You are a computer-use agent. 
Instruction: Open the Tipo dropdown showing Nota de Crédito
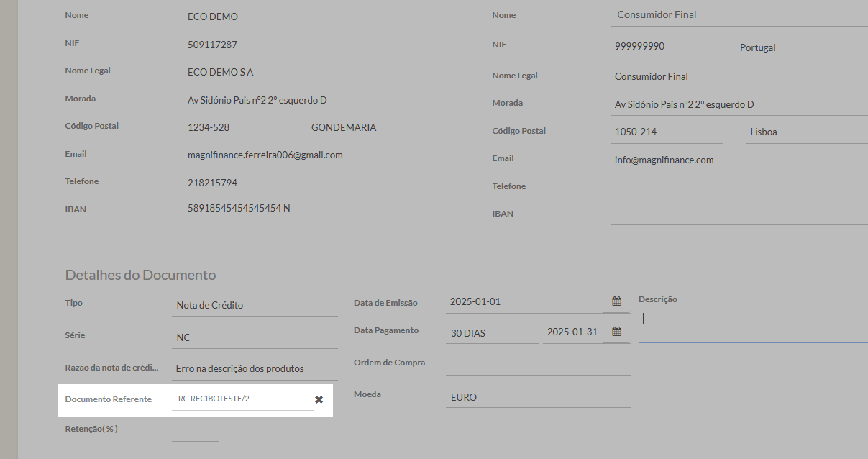255,305
